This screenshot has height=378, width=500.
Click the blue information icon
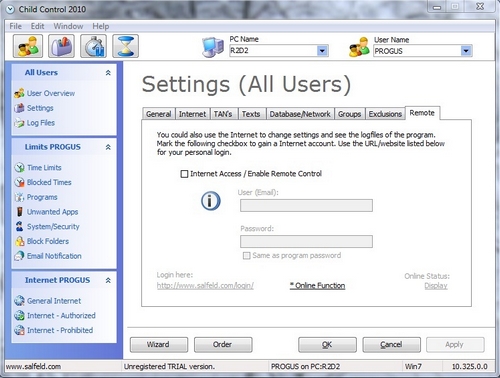pos(211,201)
